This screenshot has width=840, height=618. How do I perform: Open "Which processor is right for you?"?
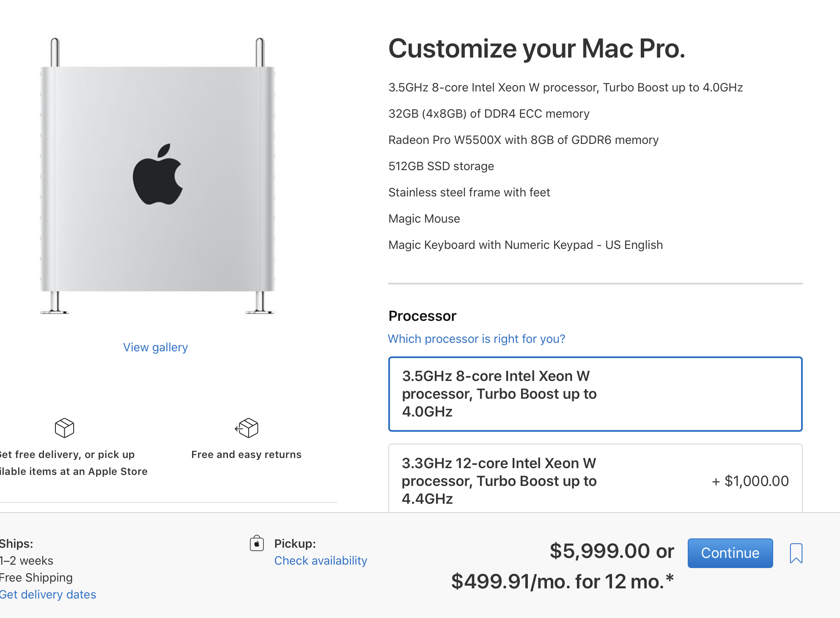pyautogui.click(x=476, y=339)
